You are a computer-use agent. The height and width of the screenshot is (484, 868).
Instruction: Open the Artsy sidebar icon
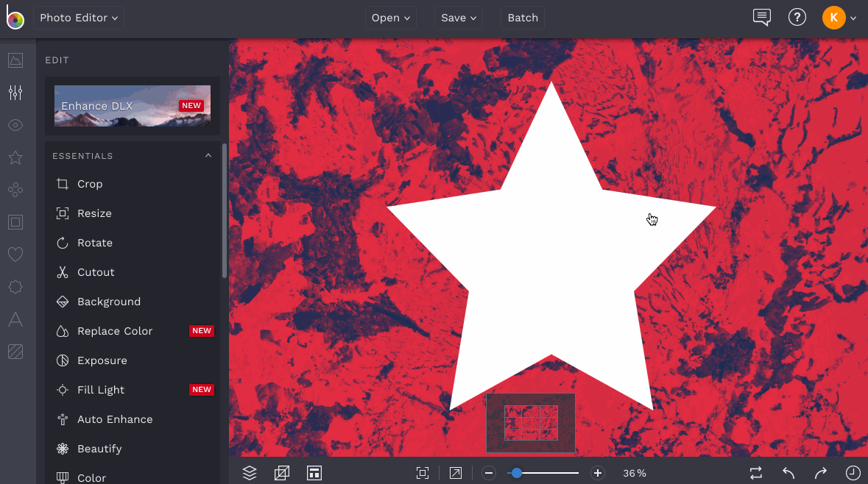(x=15, y=190)
